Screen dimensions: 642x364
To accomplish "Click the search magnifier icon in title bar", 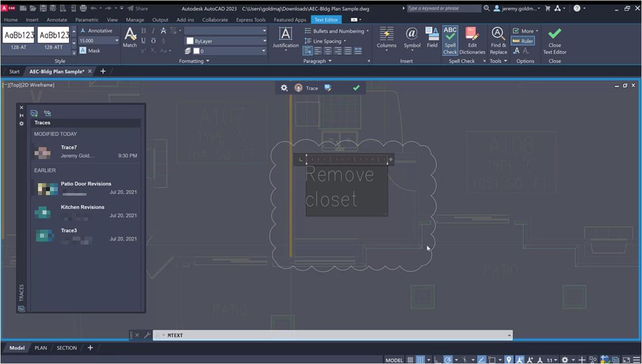I will click(487, 8).
